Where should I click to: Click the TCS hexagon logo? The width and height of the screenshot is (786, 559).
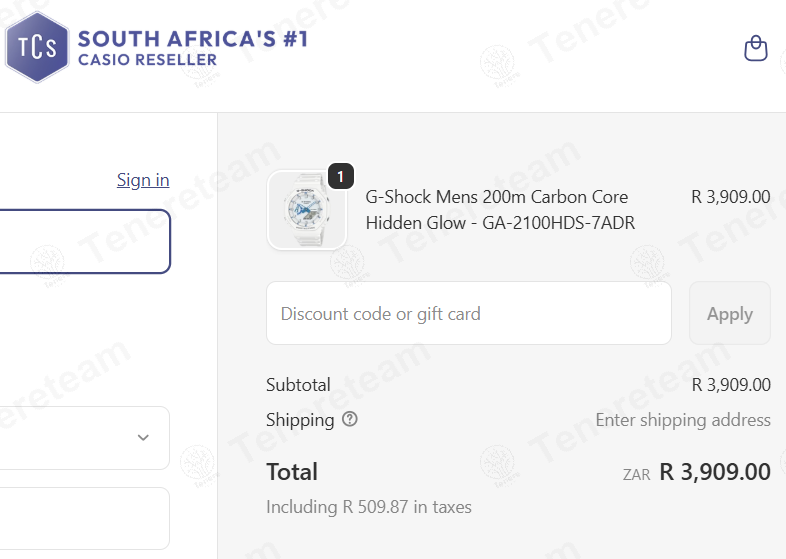pyautogui.click(x=37, y=47)
